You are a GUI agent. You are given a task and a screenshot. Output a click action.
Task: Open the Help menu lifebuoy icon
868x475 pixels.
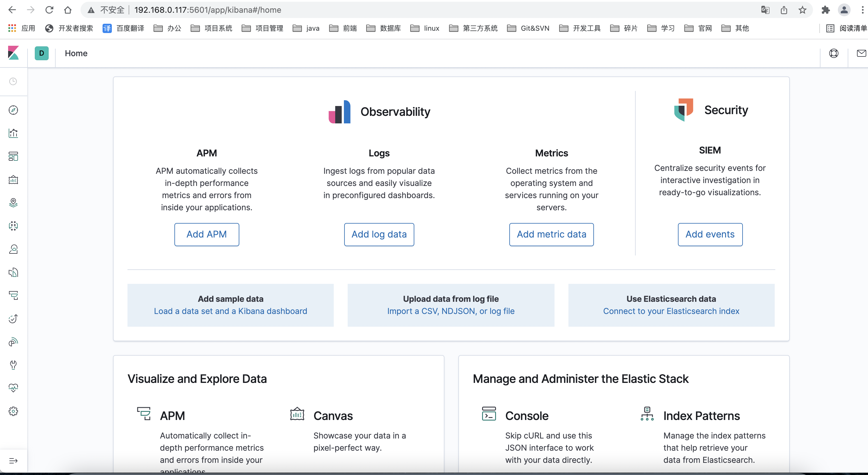(833, 53)
